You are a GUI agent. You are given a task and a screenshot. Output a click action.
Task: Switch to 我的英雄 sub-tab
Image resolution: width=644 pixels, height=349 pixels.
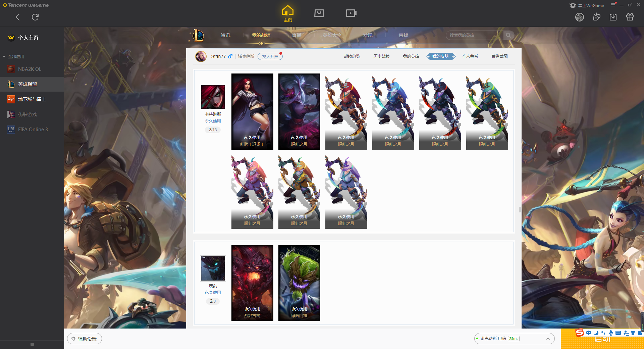click(x=411, y=56)
